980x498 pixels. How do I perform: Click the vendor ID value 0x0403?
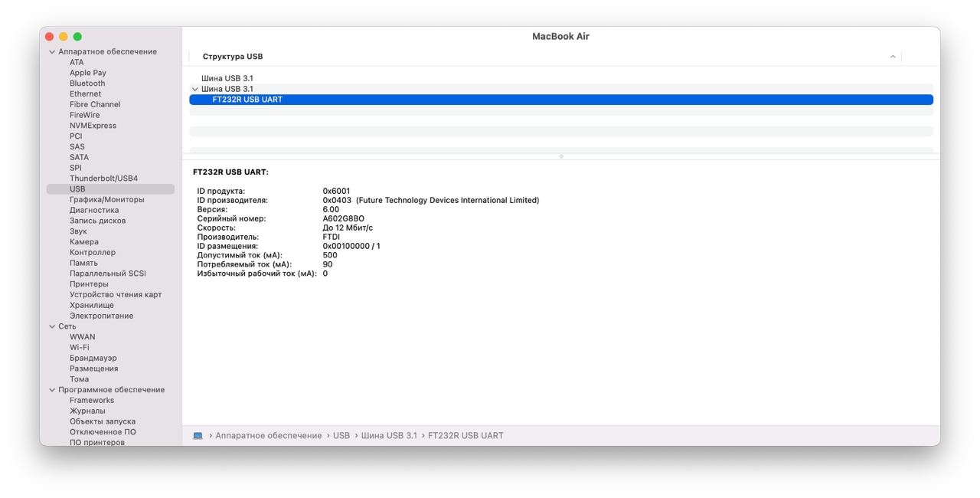(x=337, y=200)
